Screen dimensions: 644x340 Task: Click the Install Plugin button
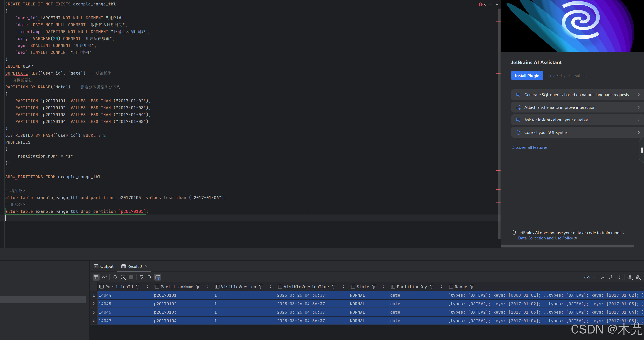click(x=527, y=75)
